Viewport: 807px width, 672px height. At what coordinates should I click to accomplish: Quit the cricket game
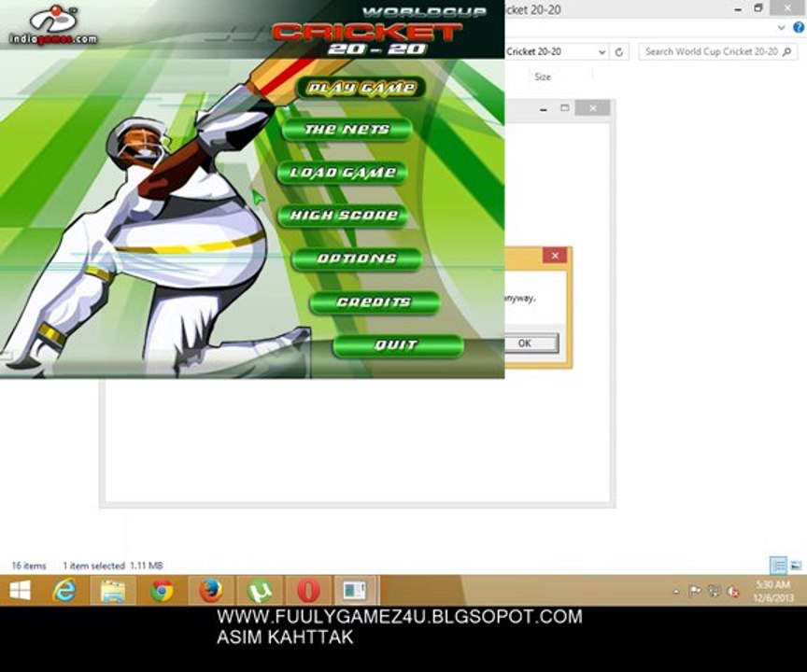[x=398, y=345]
